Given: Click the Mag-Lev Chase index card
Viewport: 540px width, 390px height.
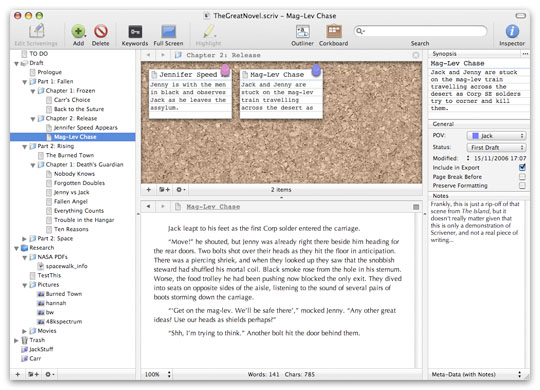Looking at the screenshot, I should point(281,94).
